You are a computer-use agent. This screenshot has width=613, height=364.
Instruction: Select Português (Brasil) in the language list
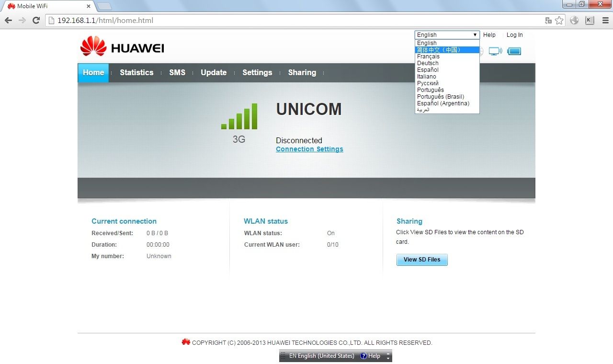[x=447, y=97]
